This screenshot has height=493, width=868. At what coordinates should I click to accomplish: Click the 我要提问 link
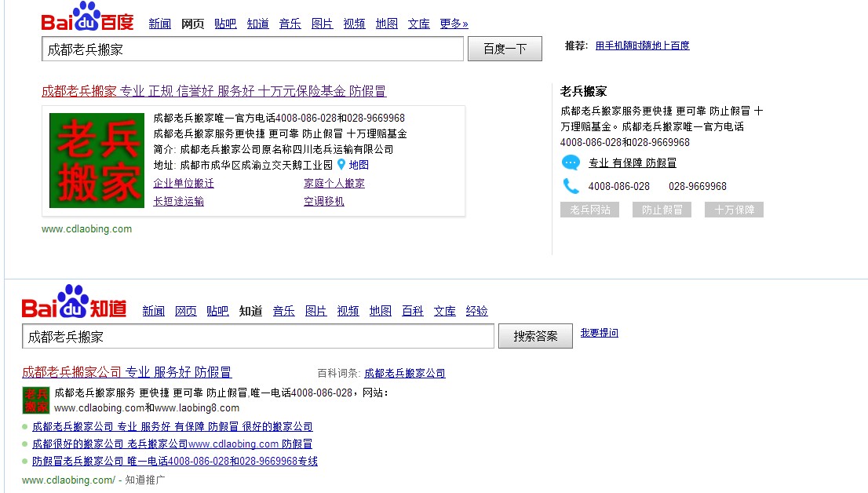[x=599, y=333]
